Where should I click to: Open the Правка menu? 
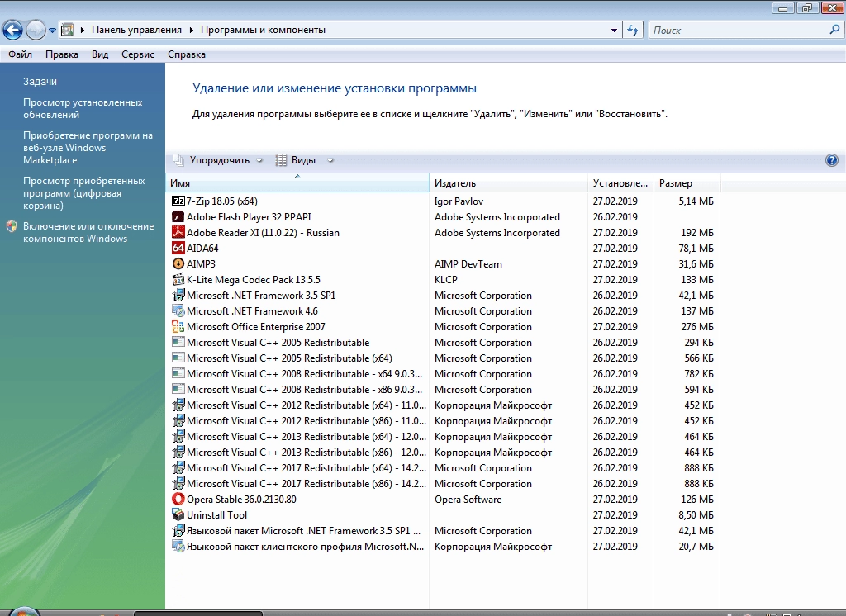pos(61,54)
